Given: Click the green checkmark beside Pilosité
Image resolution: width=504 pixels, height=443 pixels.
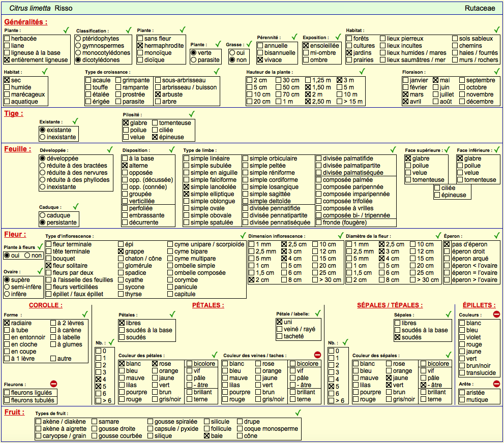Looking at the screenshot, I should [x=192, y=114].
